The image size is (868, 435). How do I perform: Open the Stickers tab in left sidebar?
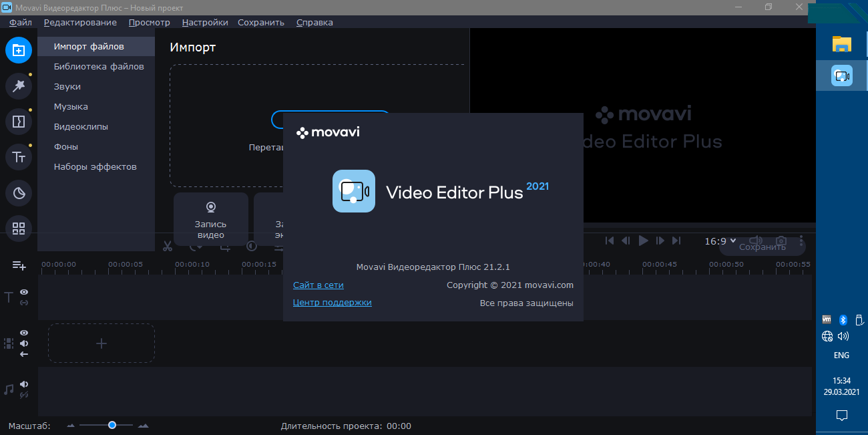pyautogui.click(x=19, y=193)
